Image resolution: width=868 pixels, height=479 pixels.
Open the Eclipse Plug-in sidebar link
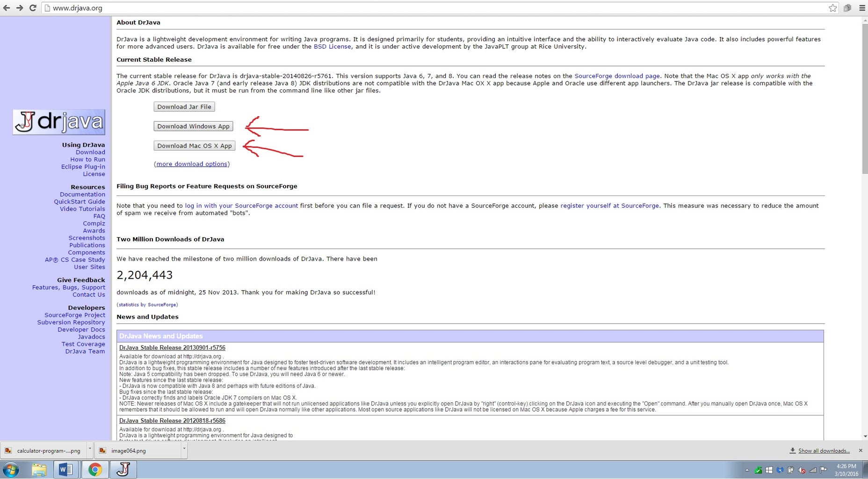[83, 167]
